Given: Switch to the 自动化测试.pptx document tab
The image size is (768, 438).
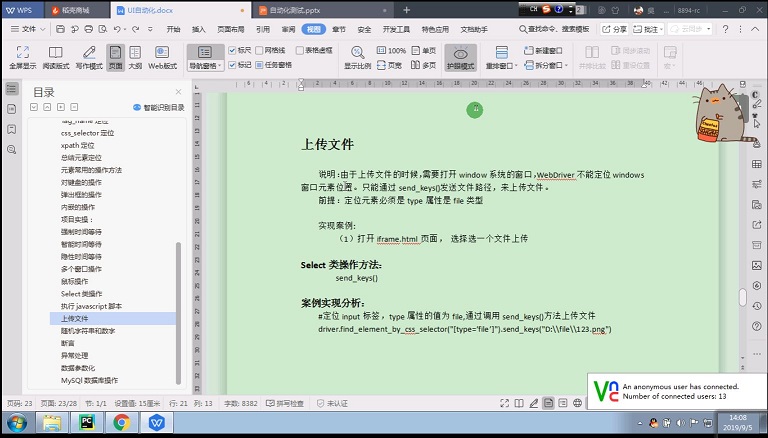Looking at the screenshot, I should click(323, 10).
